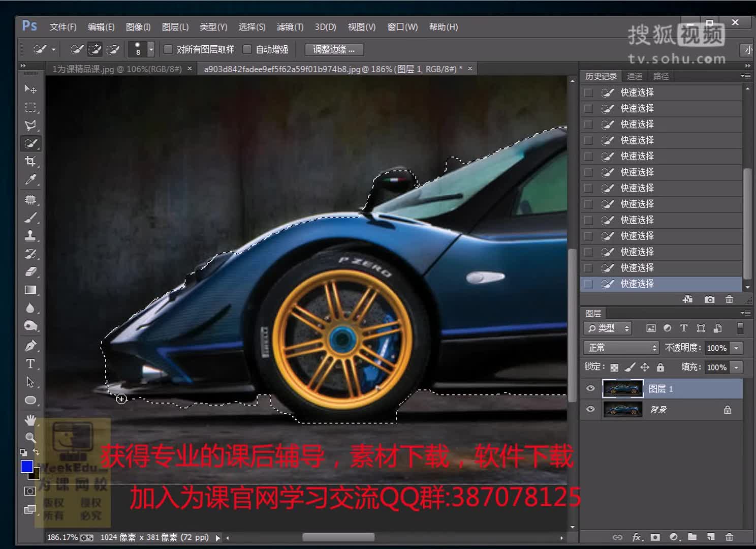Open the 选择(S) menu

point(252,27)
